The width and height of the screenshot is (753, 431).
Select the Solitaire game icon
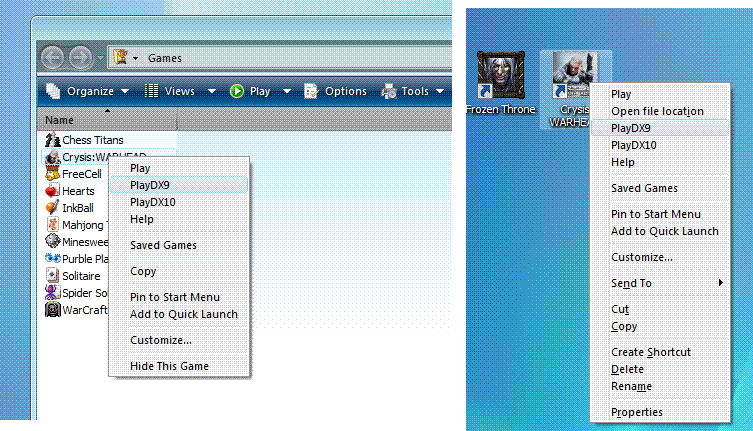pos(52,275)
